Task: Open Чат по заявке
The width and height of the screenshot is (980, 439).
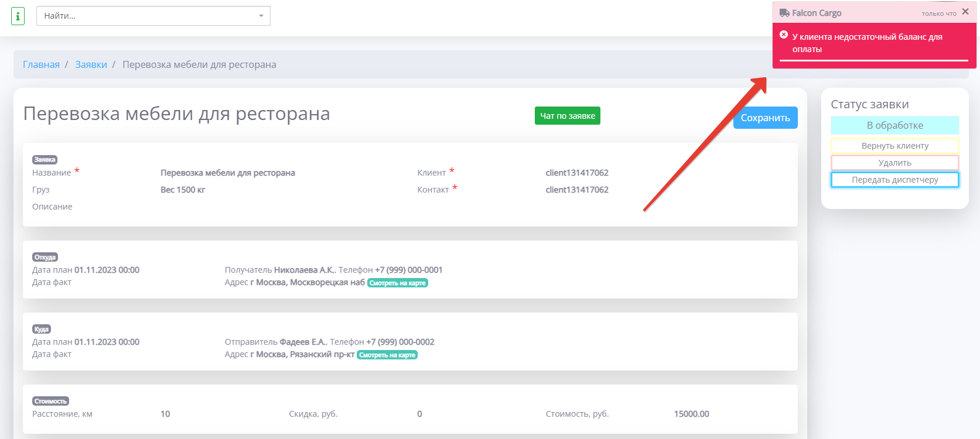Action: [x=567, y=116]
